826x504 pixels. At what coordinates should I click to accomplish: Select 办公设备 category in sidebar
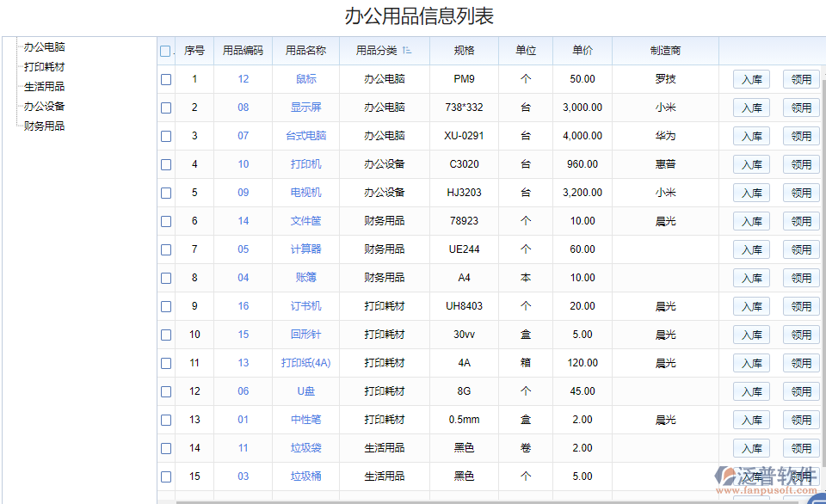point(45,106)
